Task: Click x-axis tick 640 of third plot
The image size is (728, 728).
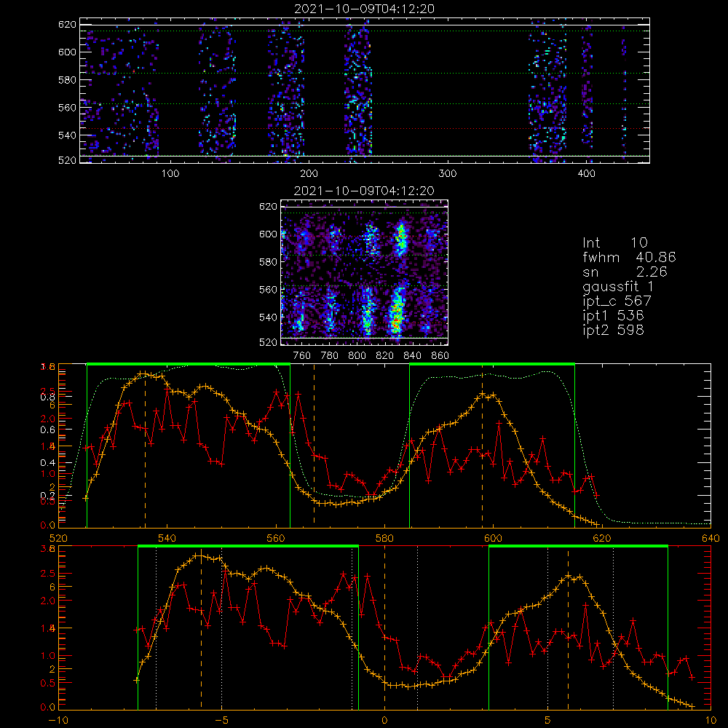Action: pyautogui.click(x=711, y=539)
